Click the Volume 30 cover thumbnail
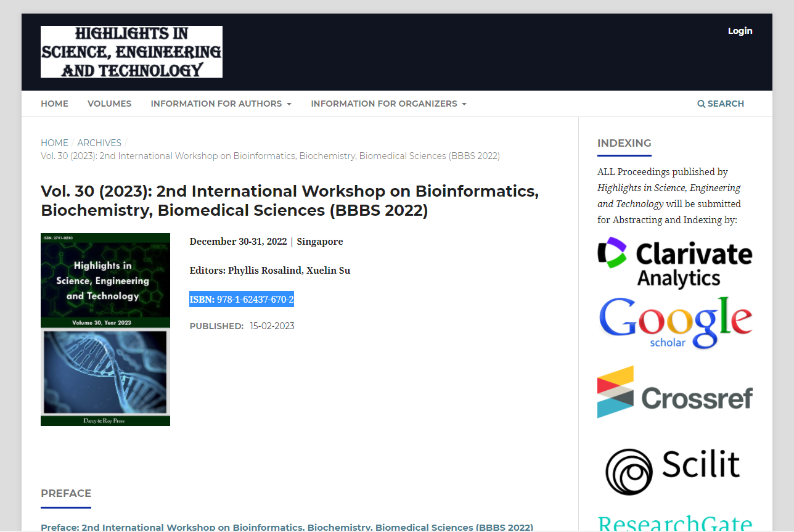This screenshot has width=794, height=532. coord(105,329)
